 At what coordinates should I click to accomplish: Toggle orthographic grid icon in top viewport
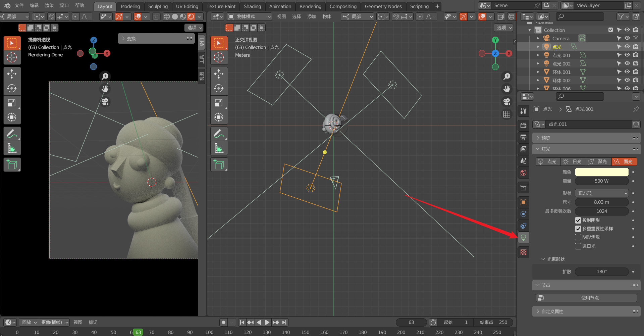point(507,114)
